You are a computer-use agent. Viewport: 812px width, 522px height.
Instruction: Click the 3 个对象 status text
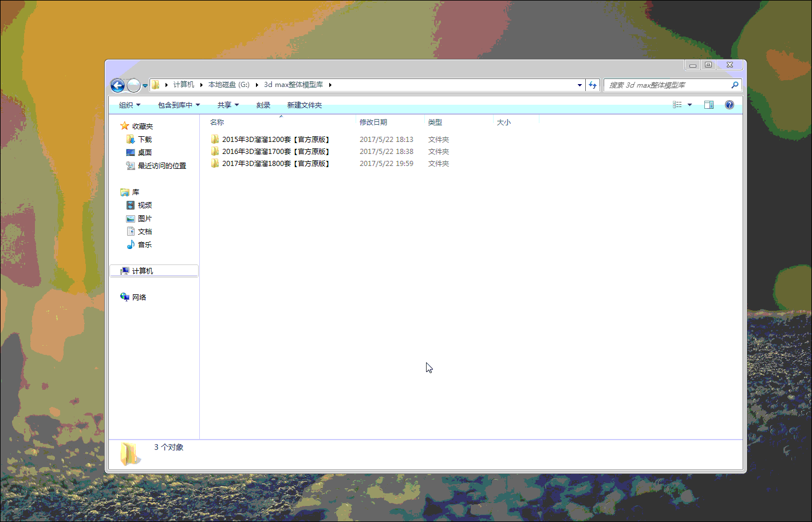(x=169, y=448)
